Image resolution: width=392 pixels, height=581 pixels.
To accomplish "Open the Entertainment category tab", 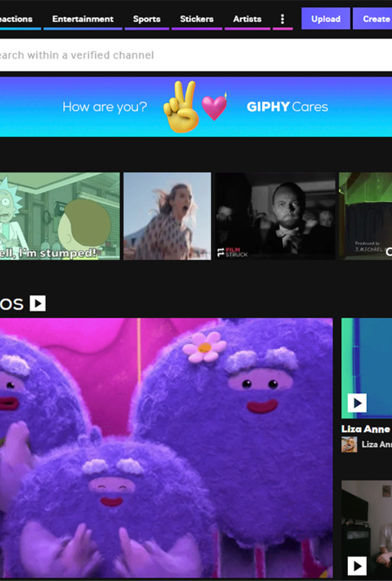I will pos(82,19).
